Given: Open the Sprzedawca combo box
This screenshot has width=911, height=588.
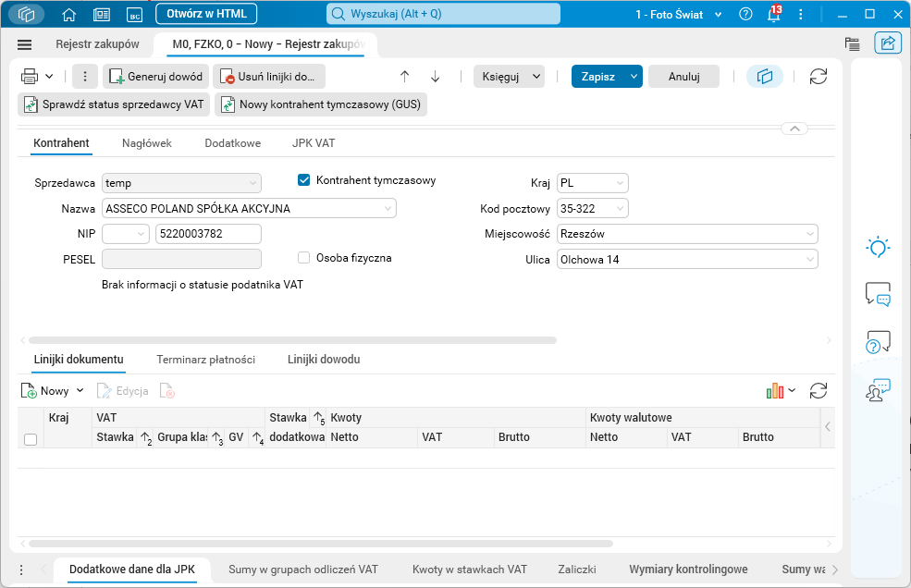Looking at the screenshot, I should tap(181, 183).
